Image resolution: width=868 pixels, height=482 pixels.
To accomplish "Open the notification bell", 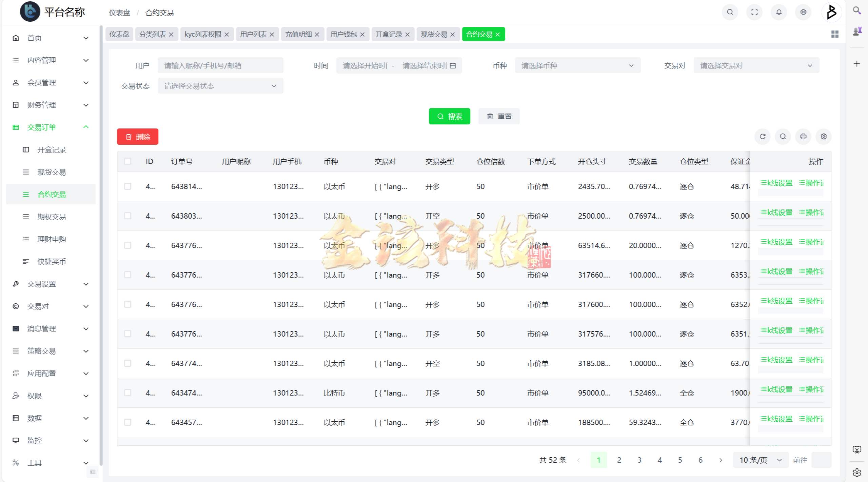I will click(x=778, y=12).
